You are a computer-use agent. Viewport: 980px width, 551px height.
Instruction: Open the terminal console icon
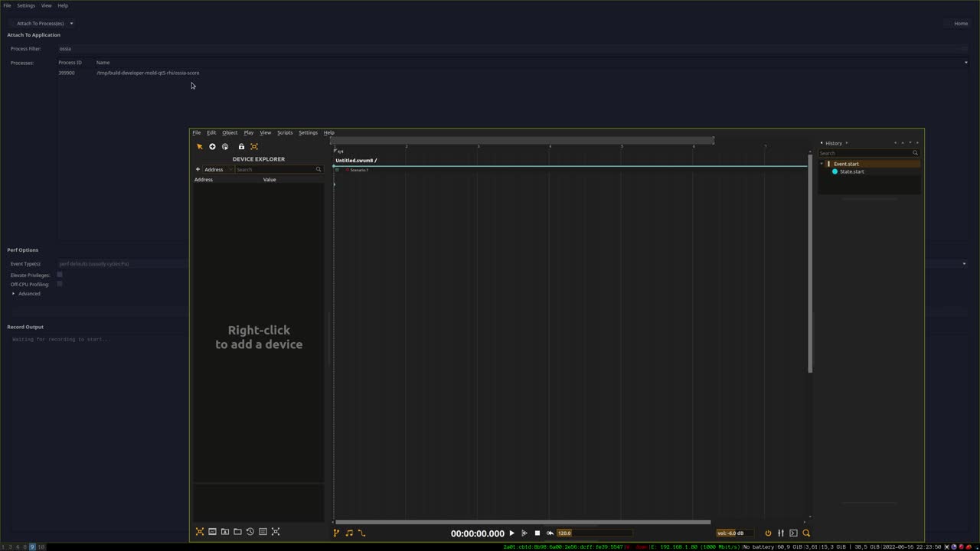click(793, 533)
